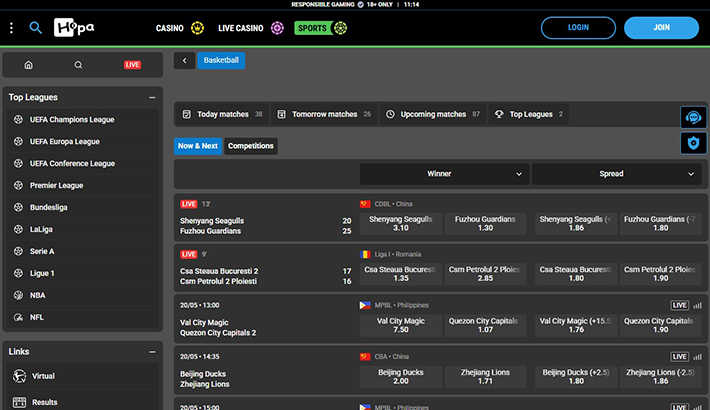Open Premier League in Top Leagues
The width and height of the screenshot is (710, 410).
tap(82, 185)
